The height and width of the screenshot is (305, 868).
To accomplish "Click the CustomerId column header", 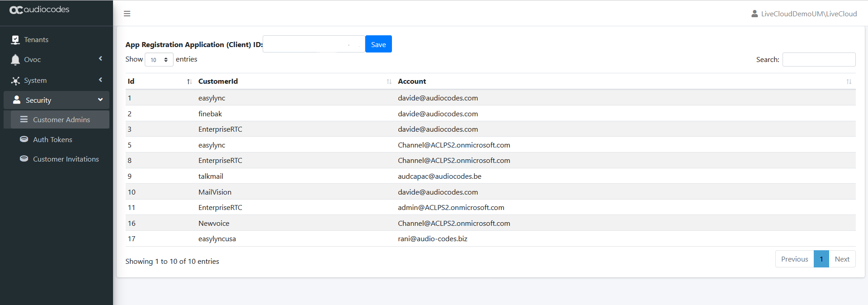I will coord(296,81).
